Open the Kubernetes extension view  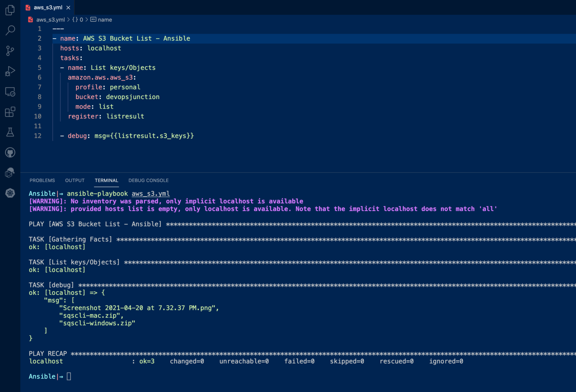pyautogui.click(x=10, y=193)
